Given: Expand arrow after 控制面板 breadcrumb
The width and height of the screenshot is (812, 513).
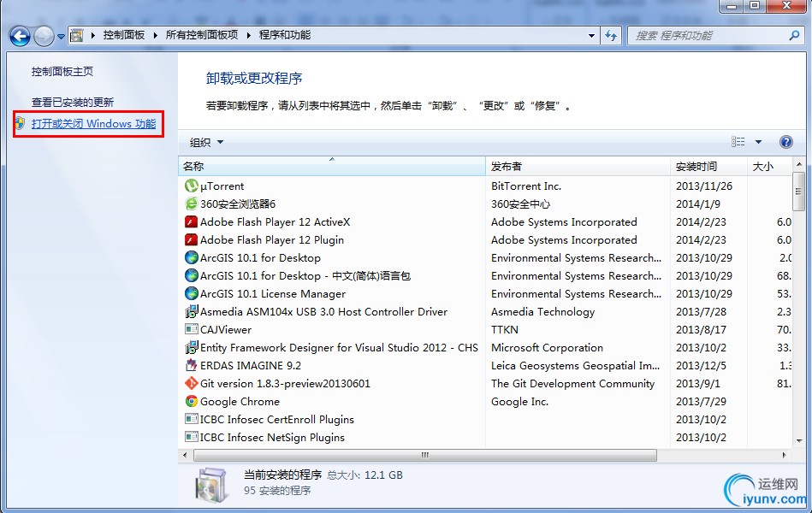Looking at the screenshot, I should [155, 35].
